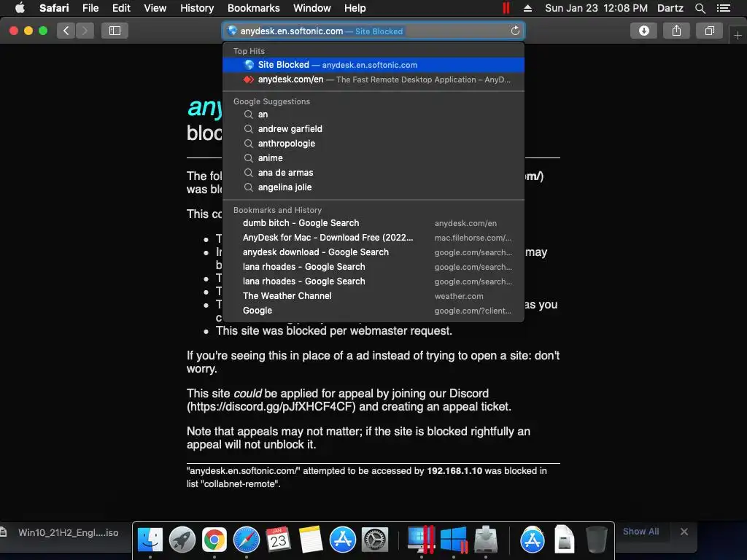Open Notes app in the Dock
Screen dimensions: 747x560
coord(311,540)
